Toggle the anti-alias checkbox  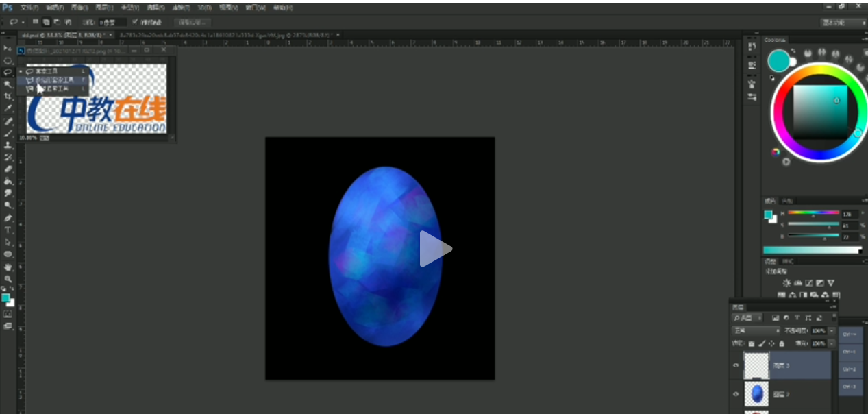point(135,22)
